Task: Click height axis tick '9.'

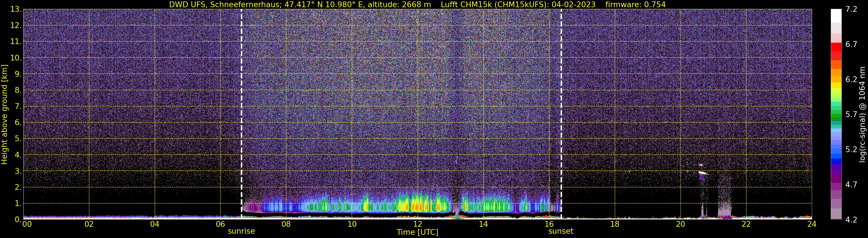Action: [x=18, y=74]
